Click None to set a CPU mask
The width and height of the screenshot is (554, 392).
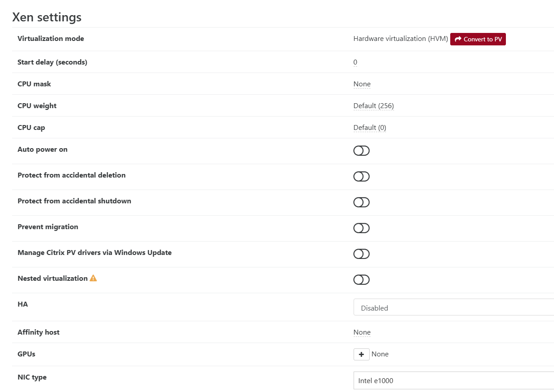point(362,84)
